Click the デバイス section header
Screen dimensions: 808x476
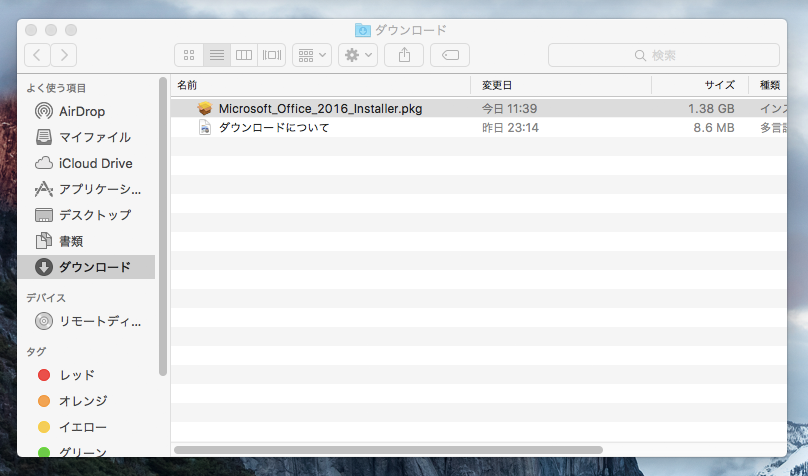coord(46,298)
